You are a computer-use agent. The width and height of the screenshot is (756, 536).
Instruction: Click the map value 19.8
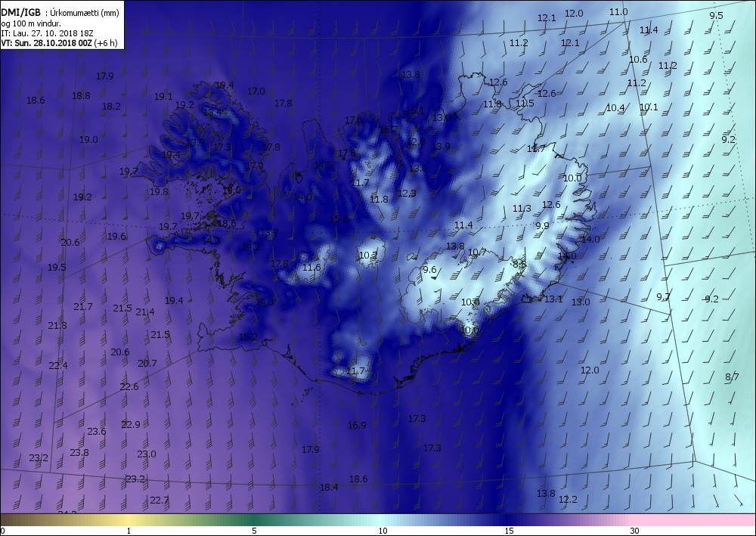coord(159,191)
